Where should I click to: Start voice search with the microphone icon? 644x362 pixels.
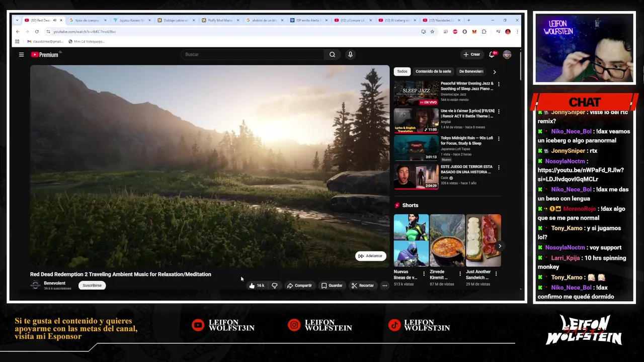pyautogui.click(x=350, y=54)
